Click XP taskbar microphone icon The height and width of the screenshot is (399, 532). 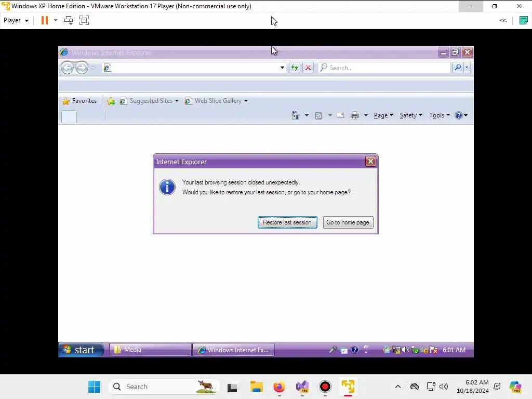pos(332,350)
